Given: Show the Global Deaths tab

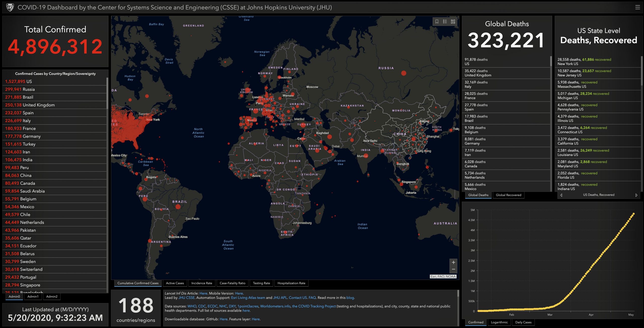Looking at the screenshot, I should pyautogui.click(x=478, y=195).
